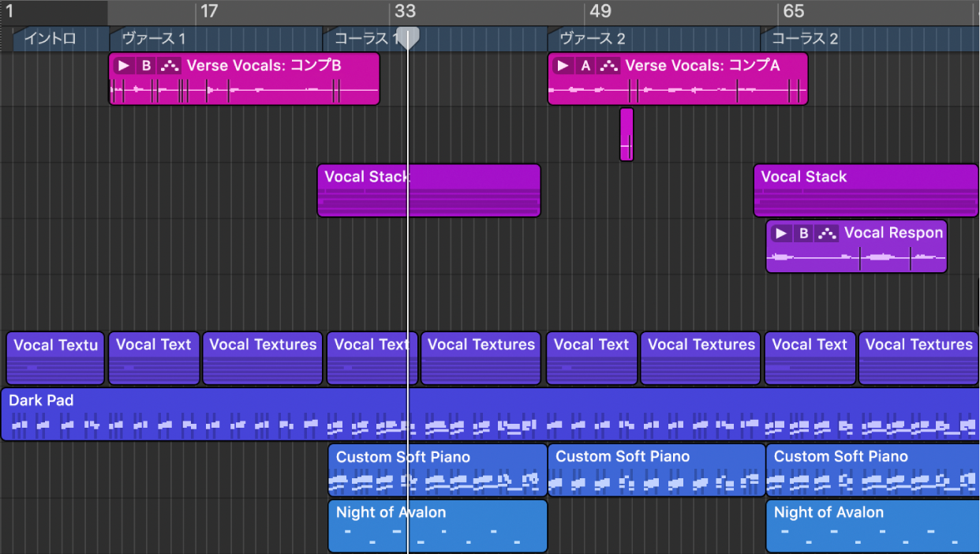This screenshot has width=980, height=554.
Task: Open comp B pop-up menu on コンプB folder
Action: pos(146,66)
